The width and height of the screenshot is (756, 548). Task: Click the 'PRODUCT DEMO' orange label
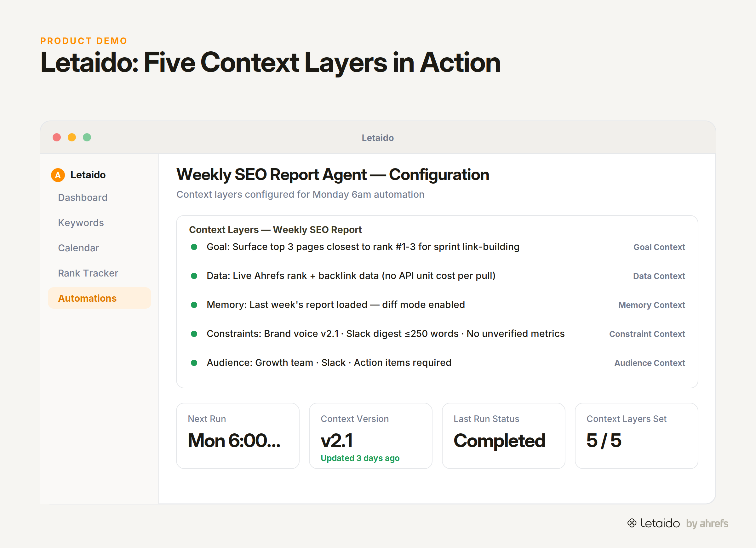(84, 41)
